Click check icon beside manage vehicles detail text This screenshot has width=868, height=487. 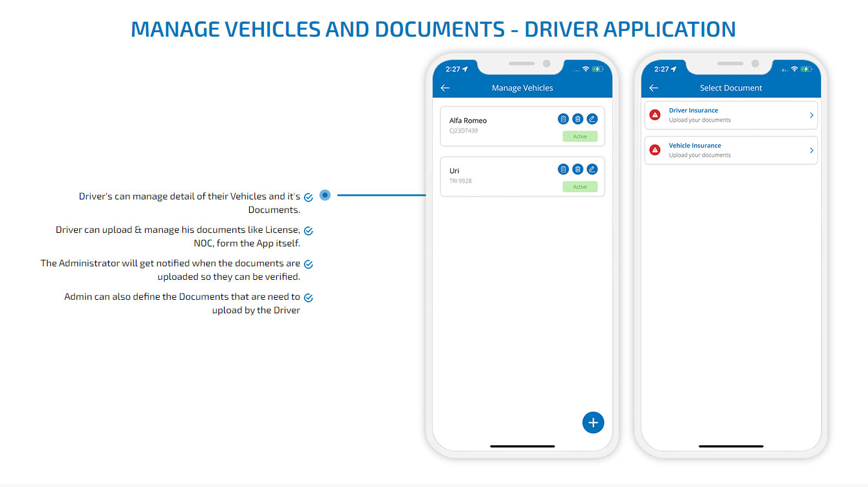pos(308,198)
